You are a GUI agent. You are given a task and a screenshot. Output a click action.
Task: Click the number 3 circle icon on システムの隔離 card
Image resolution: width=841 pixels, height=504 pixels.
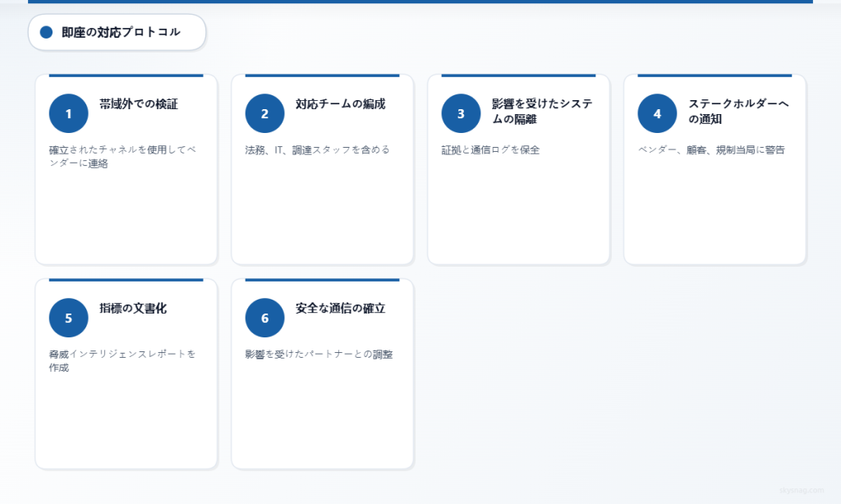(x=460, y=112)
